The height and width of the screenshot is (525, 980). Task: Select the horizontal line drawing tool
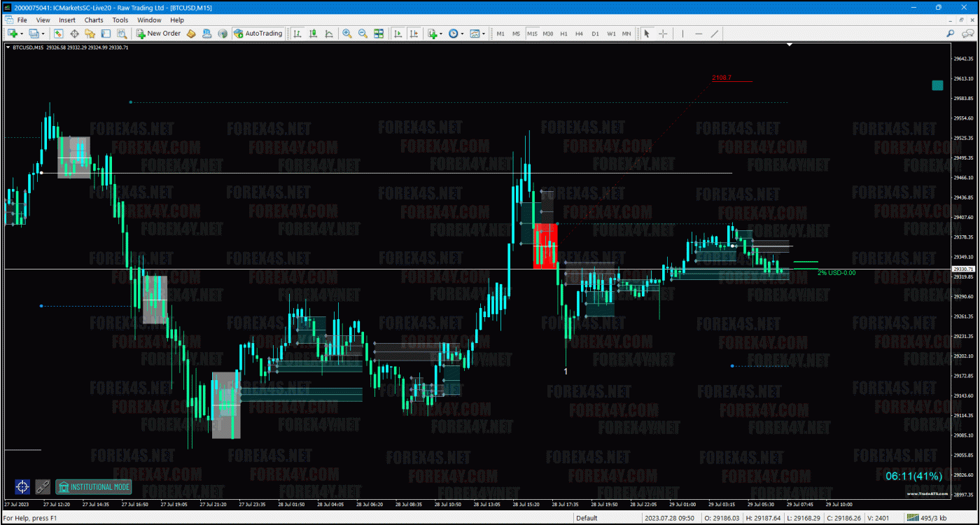pyautogui.click(x=698, y=33)
